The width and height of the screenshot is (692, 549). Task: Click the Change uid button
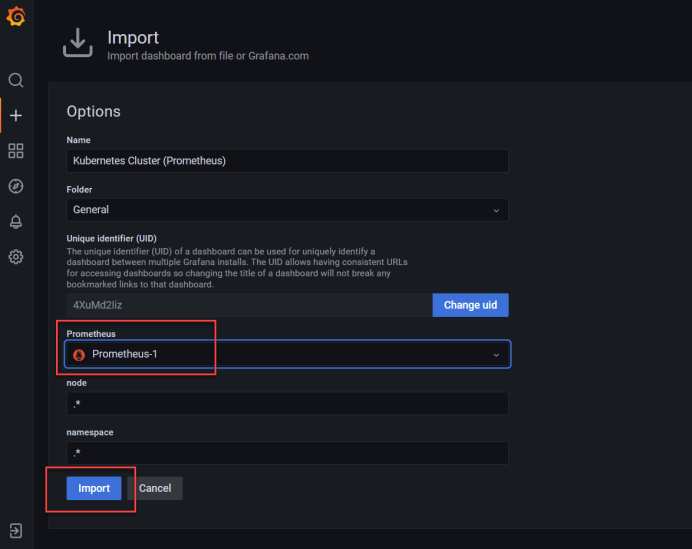[x=470, y=305]
